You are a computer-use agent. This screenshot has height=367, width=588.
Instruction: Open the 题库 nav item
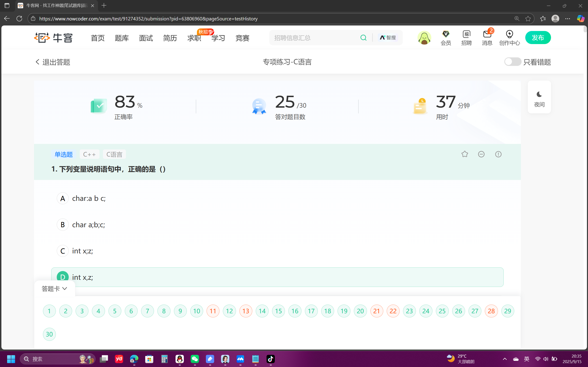[x=122, y=38]
